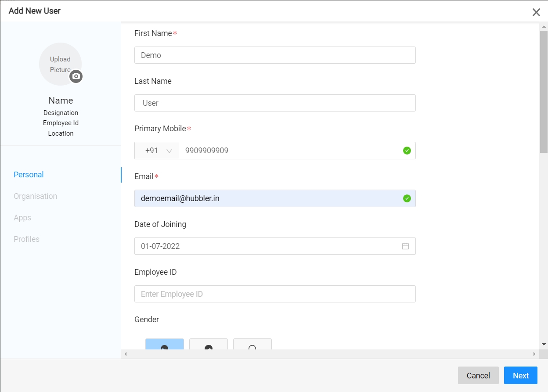
Task: Click the green checkmark in Email field
Action: (407, 198)
